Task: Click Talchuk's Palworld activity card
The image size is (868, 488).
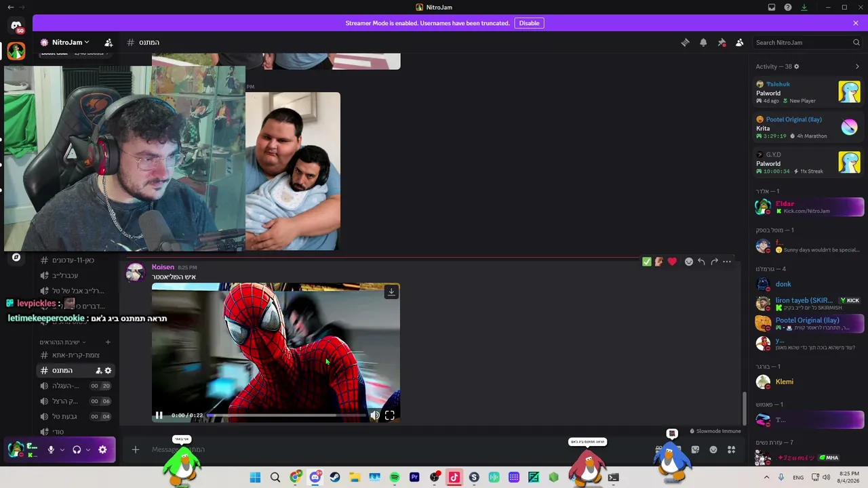Action: (808, 92)
